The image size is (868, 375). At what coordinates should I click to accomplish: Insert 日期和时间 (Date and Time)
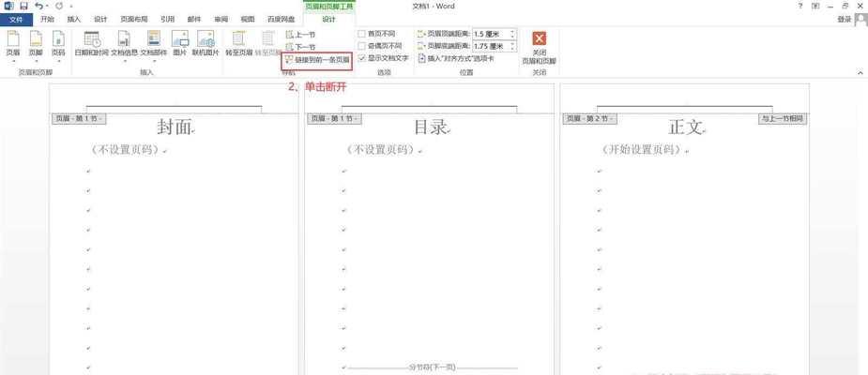click(x=91, y=39)
